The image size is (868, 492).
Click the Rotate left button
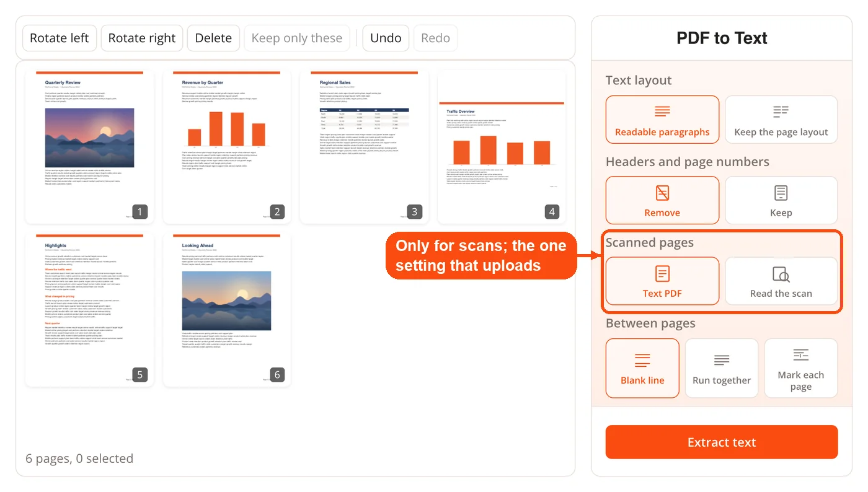(60, 38)
